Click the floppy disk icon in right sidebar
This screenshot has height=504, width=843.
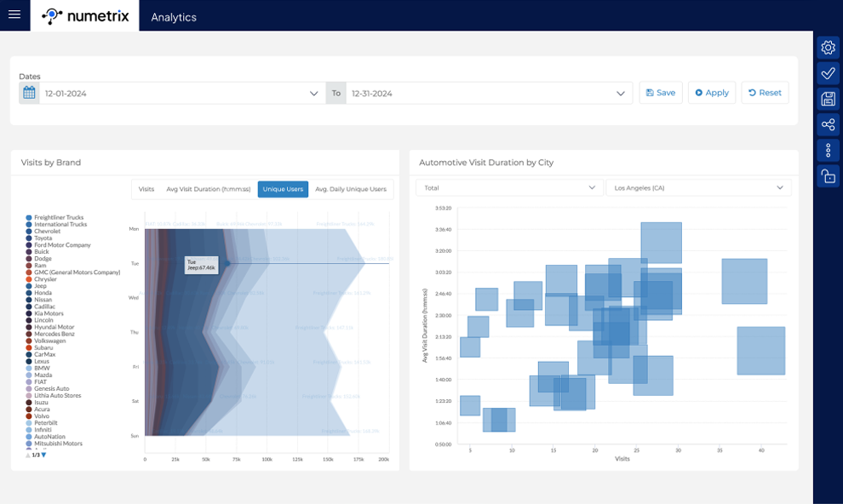point(828,99)
